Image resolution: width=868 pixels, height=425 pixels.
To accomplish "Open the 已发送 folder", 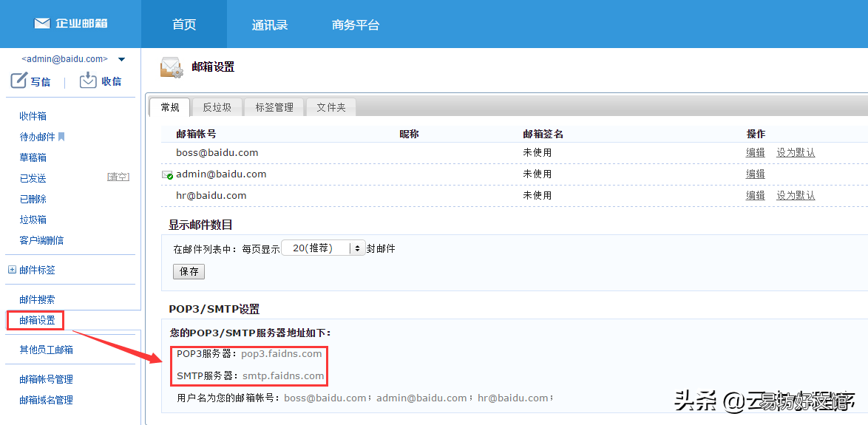I will click(33, 178).
